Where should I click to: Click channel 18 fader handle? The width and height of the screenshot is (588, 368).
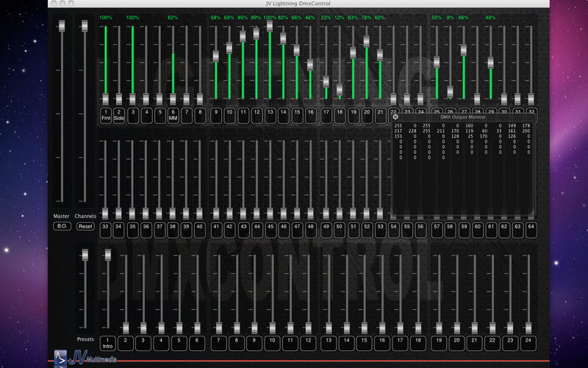click(x=340, y=90)
